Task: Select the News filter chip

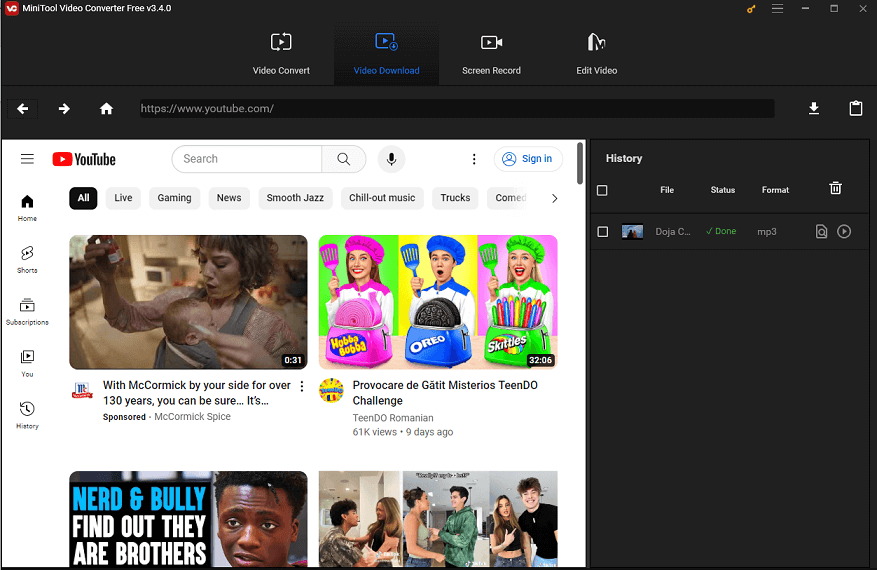Action: click(x=229, y=198)
